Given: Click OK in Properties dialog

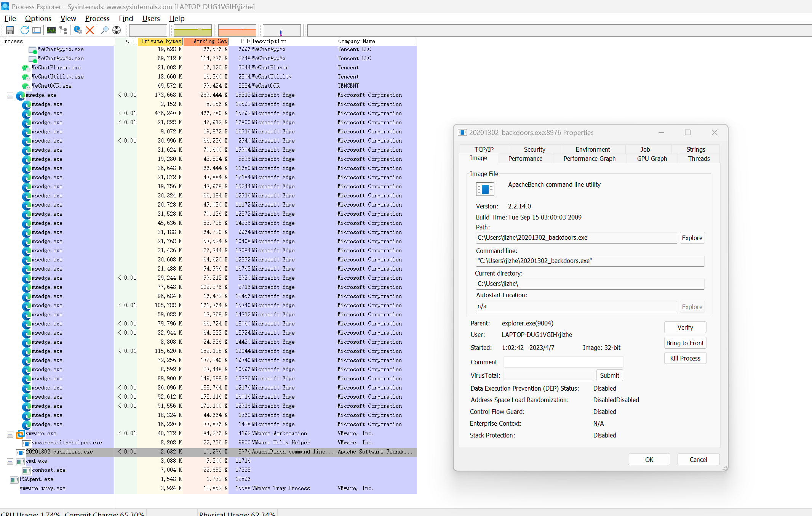Looking at the screenshot, I should coord(649,460).
